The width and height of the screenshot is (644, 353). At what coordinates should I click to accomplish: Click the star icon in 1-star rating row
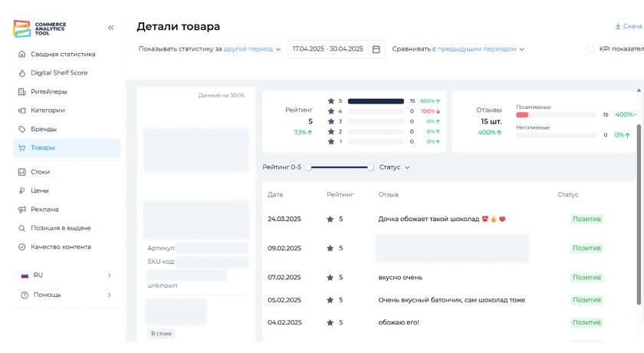point(331,142)
